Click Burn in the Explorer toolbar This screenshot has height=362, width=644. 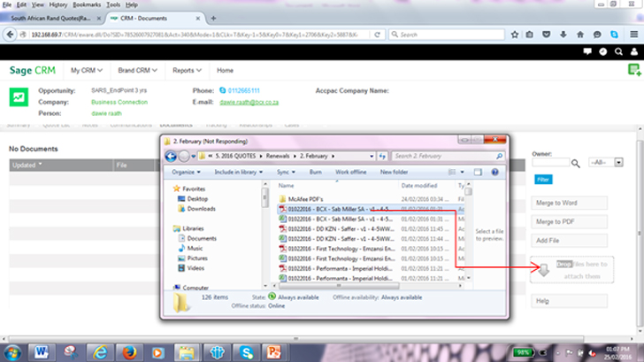point(316,172)
